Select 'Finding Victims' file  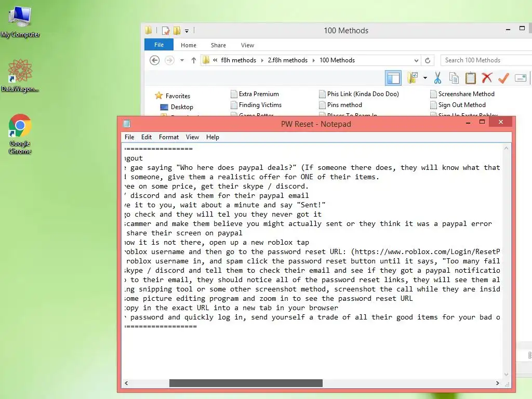pos(256,105)
